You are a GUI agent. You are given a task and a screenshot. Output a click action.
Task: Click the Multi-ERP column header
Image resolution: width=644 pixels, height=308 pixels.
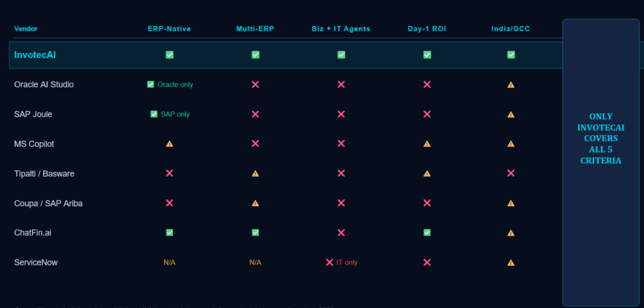(255, 29)
